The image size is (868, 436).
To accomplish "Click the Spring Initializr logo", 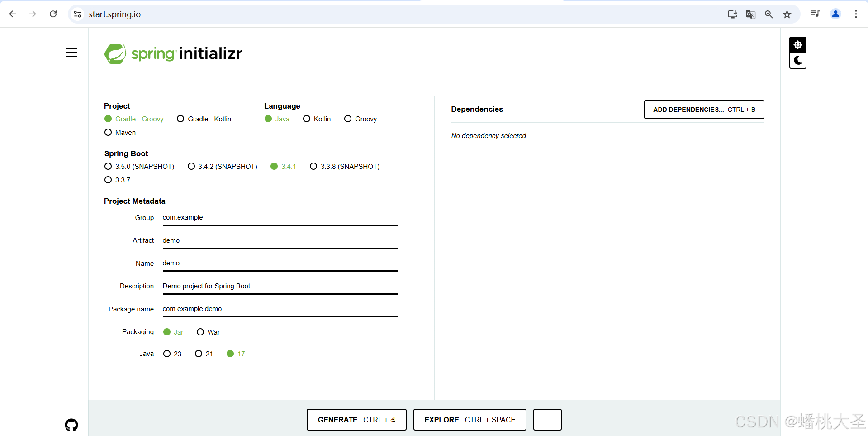I will [173, 54].
